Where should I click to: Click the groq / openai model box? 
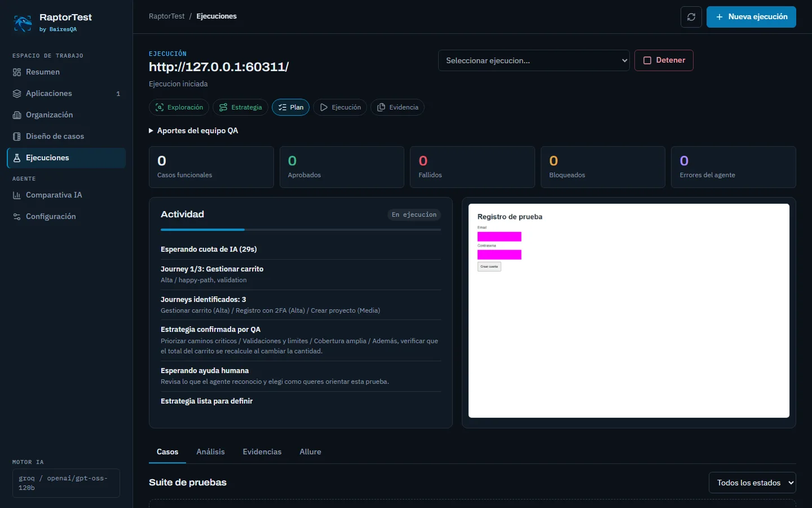point(66,483)
